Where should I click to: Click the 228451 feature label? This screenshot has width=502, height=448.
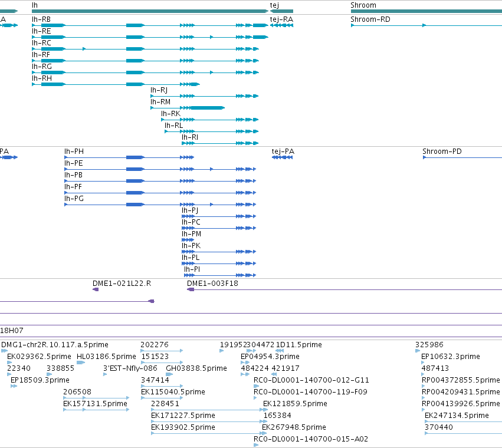(x=165, y=404)
